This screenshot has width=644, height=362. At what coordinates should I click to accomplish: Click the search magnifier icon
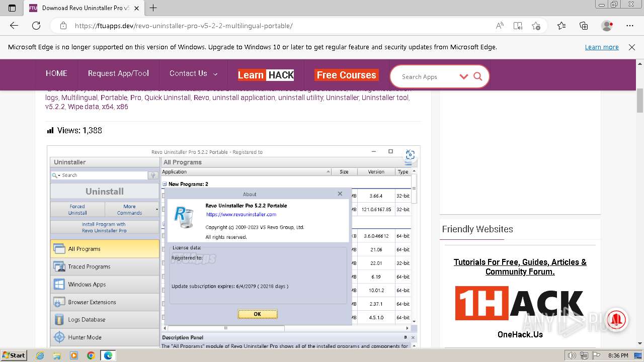coord(478,77)
